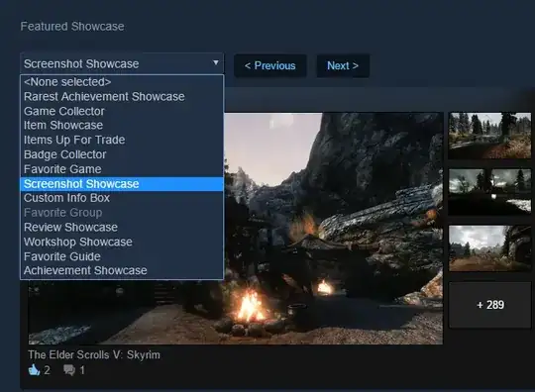The height and width of the screenshot is (392, 535).
Task: Select Badge Collector showcase option
Action: pos(122,154)
